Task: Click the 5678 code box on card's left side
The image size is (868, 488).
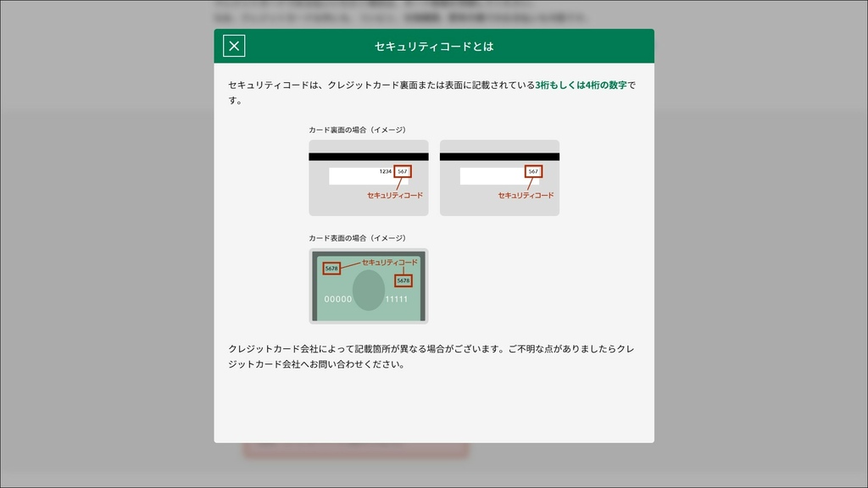Action: coord(331,269)
